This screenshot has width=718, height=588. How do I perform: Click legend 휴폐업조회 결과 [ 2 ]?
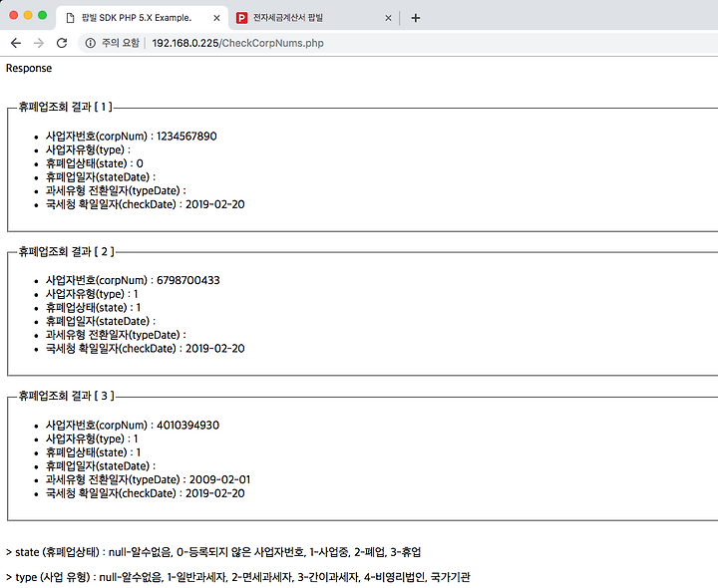pyautogui.click(x=66, y=252)
